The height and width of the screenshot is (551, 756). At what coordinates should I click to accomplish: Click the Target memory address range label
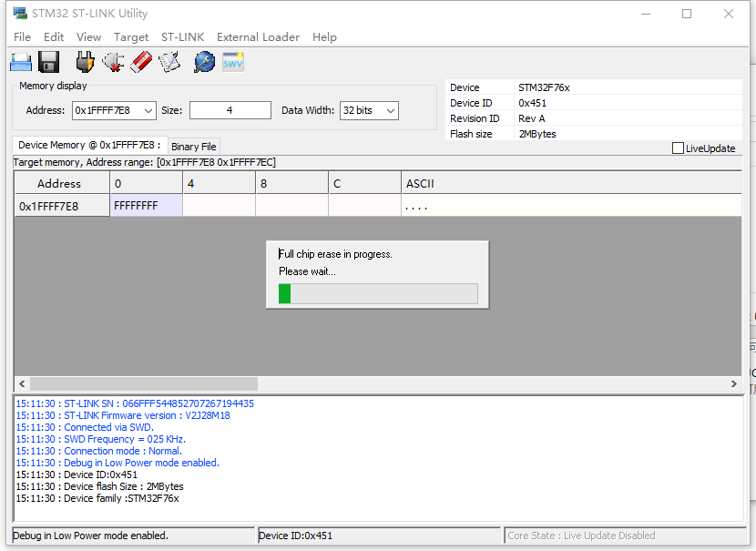click(x=145, y=162)
